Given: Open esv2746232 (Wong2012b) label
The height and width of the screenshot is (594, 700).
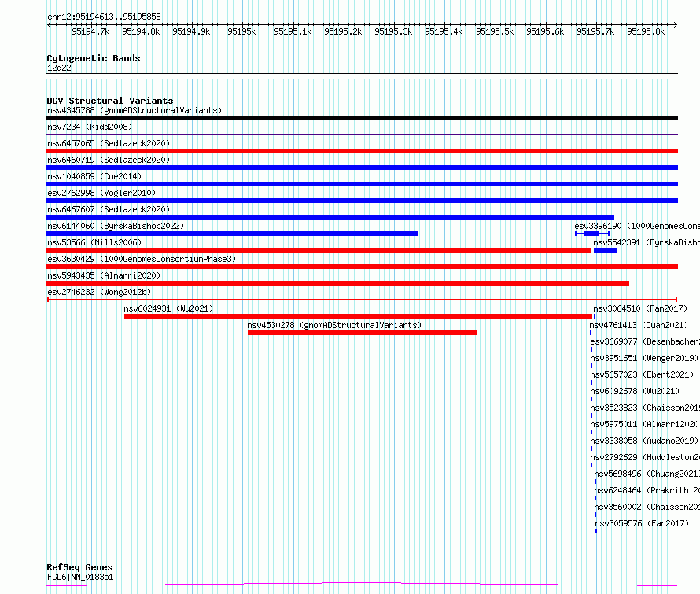Looking at the screenshot, I should click(x=99, y=292).
